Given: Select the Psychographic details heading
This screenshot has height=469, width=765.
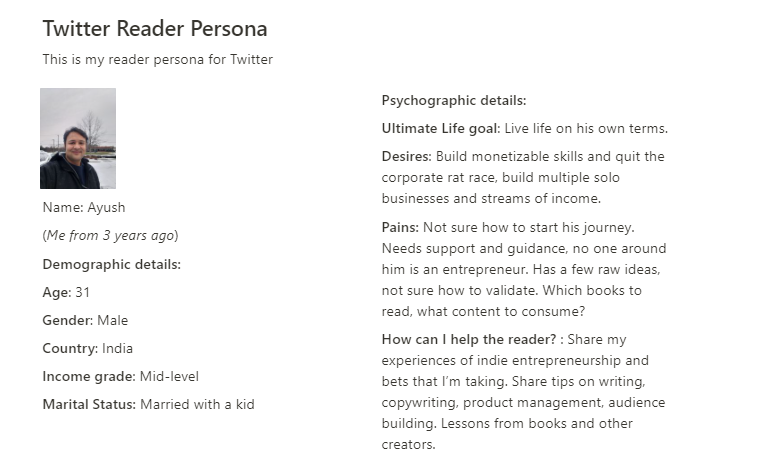Looking at the screenshot, I should [x=454, y=101].
